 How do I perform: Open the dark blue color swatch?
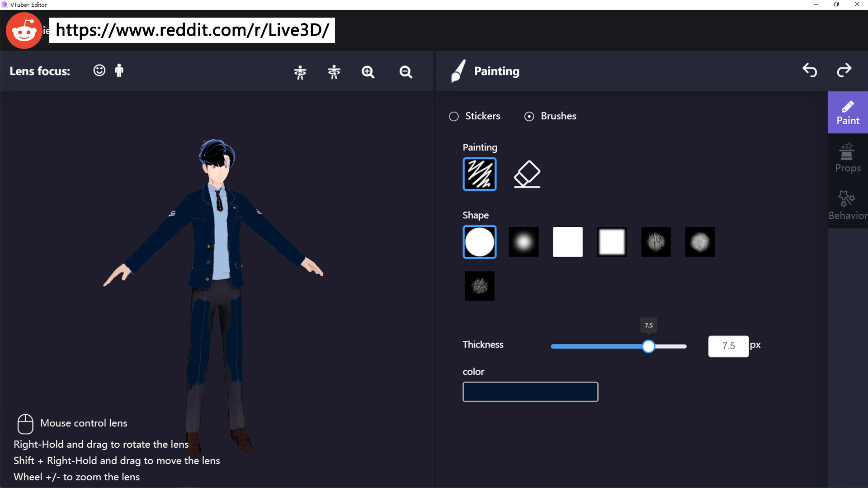coord(530,392)
